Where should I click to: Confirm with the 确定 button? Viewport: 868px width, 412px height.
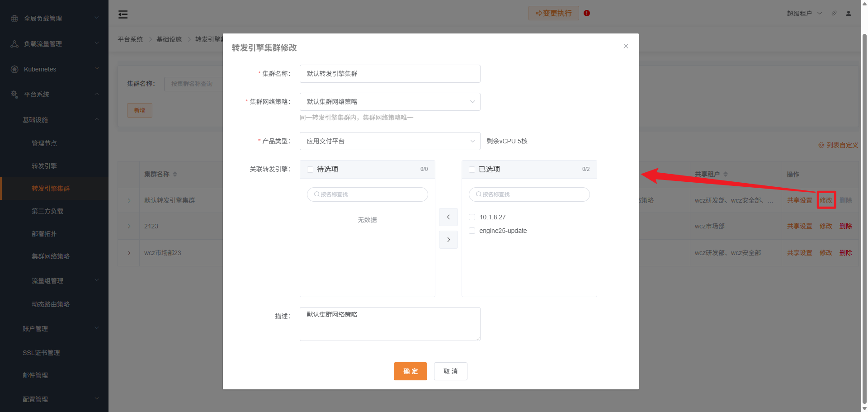pyautogui.click(x=410, y=371)
